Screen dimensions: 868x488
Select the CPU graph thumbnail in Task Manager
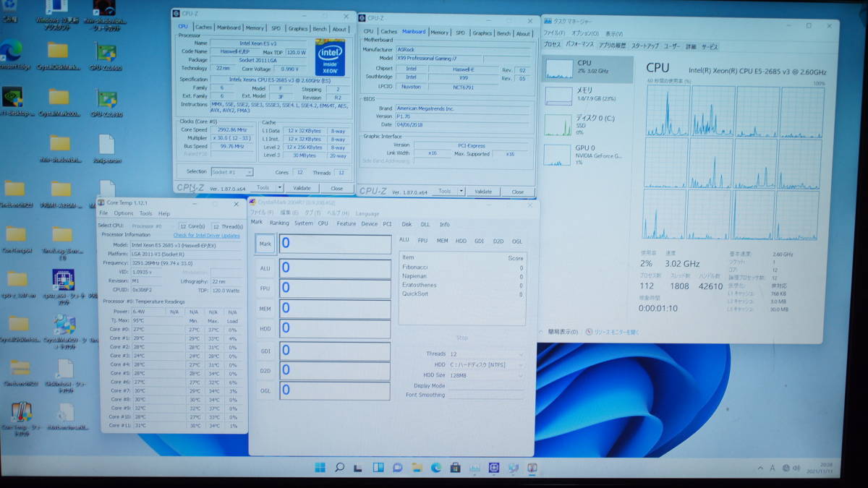pos(559,69)
